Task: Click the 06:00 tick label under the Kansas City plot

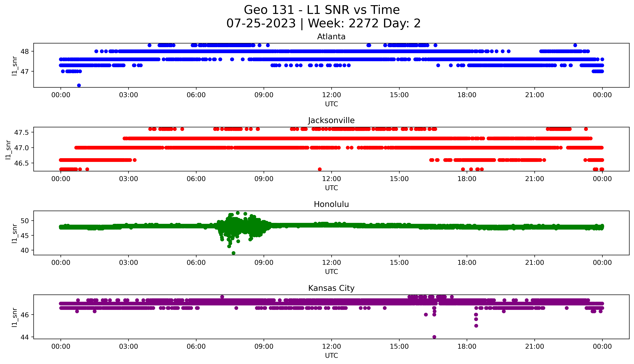Action: tap(196, 346)
